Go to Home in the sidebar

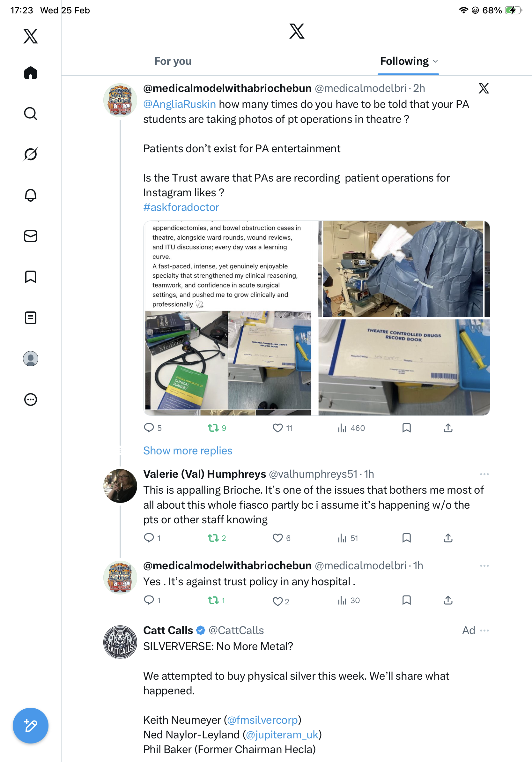(31, 73)
